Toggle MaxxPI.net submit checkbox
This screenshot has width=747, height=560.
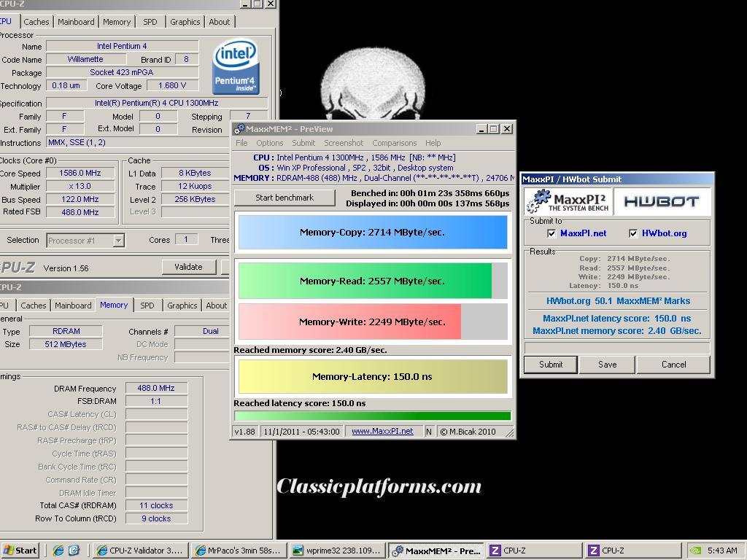click(551, 233)
